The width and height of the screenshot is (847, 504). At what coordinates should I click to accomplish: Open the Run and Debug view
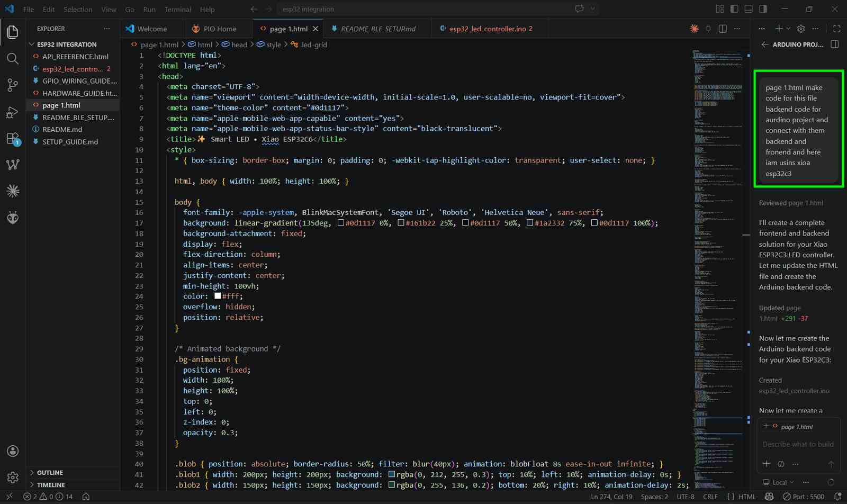tap(13, 112)
